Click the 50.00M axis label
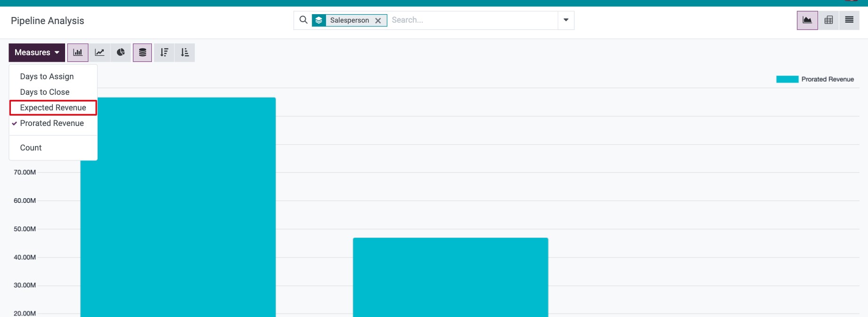 [x=25, y=229]
